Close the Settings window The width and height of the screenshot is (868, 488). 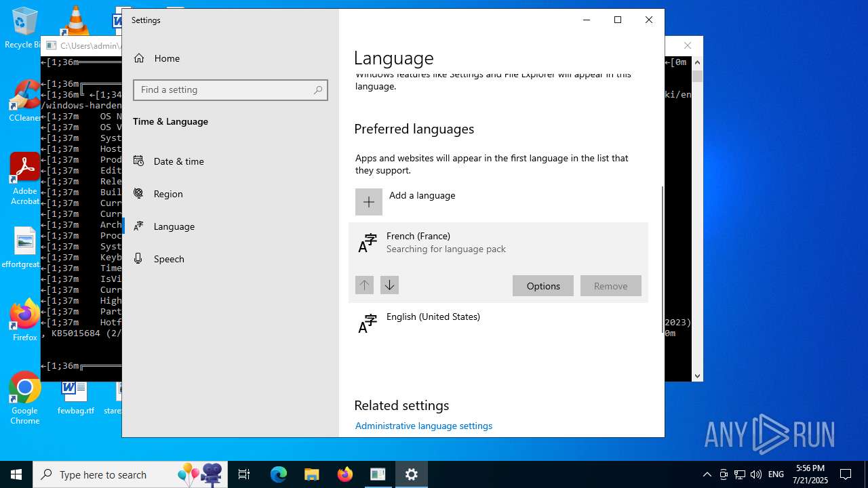pyautogui.click(x=649, y=20)
